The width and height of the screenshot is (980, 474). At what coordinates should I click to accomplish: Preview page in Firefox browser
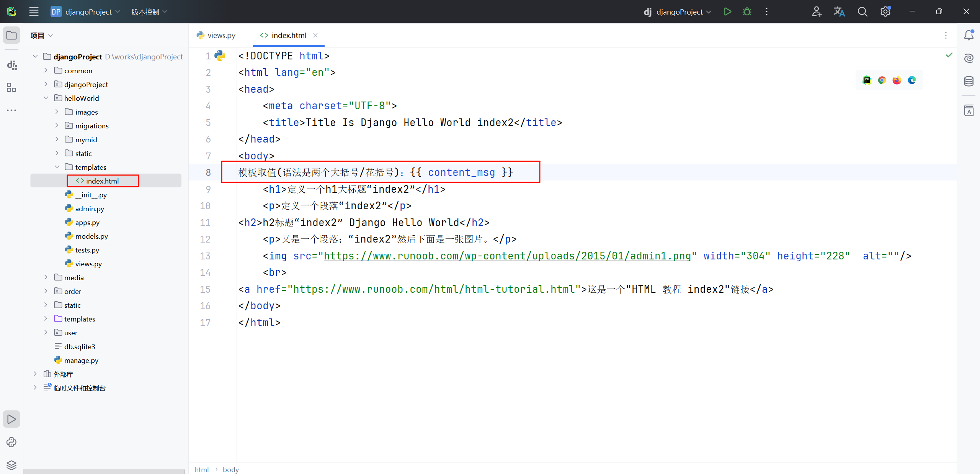point(897,80)
